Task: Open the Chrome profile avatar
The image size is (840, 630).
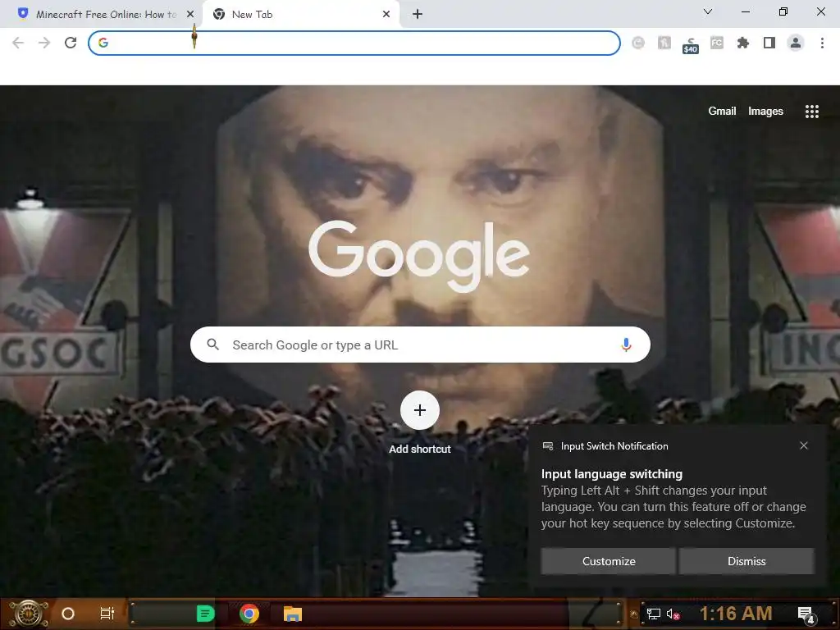Action: (796, 43)
